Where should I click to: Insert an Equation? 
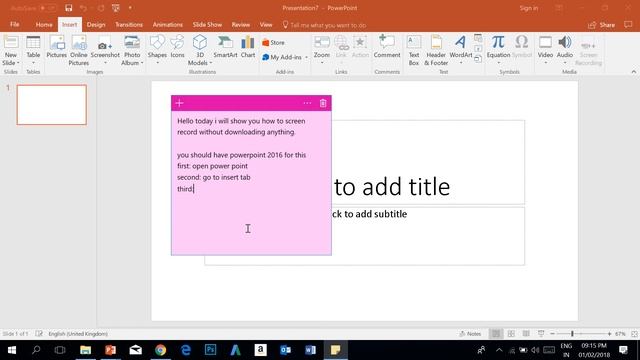tap(498, 50)
